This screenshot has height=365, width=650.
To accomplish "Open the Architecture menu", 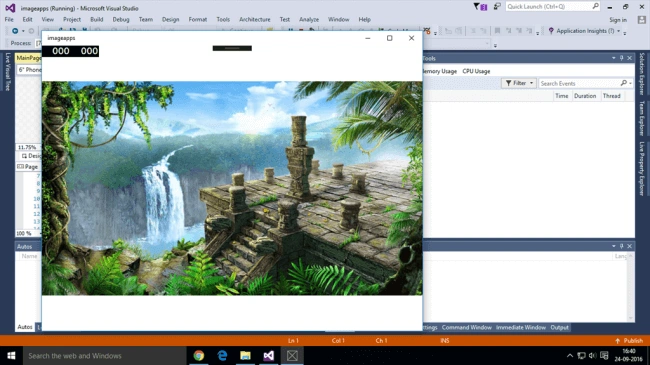I will 255,19.
